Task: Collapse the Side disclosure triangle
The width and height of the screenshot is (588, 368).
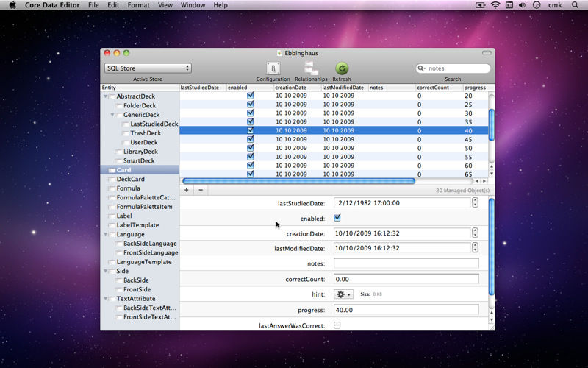Action: coord(106,271)
